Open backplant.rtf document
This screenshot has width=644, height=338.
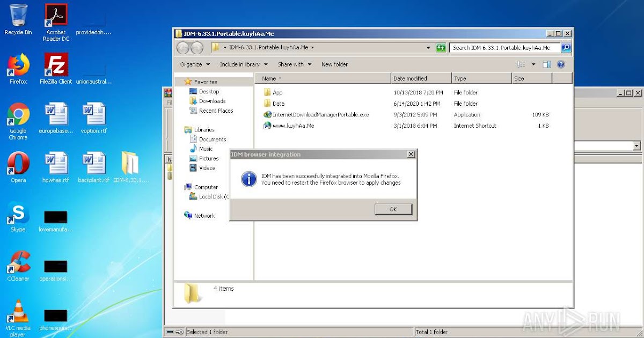click(94, 167)
